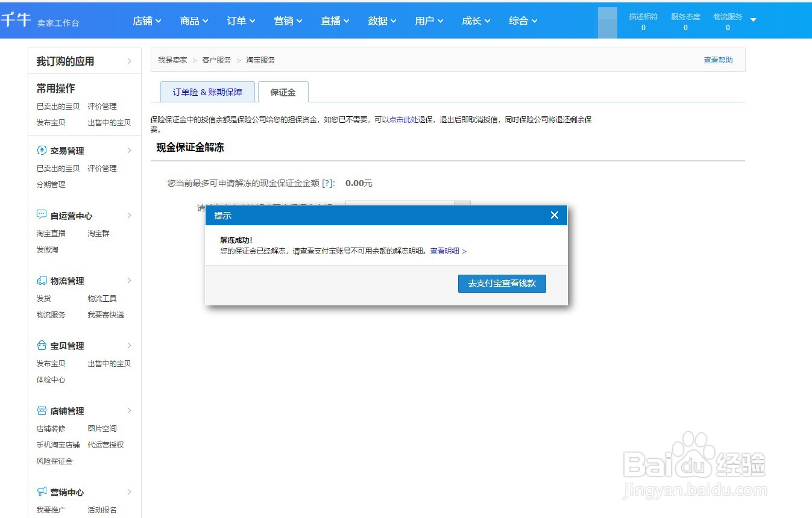The height and width of the screenshot is (518, 812).
Task: Click the [?] help icon beside 金额
Action: 328,183
